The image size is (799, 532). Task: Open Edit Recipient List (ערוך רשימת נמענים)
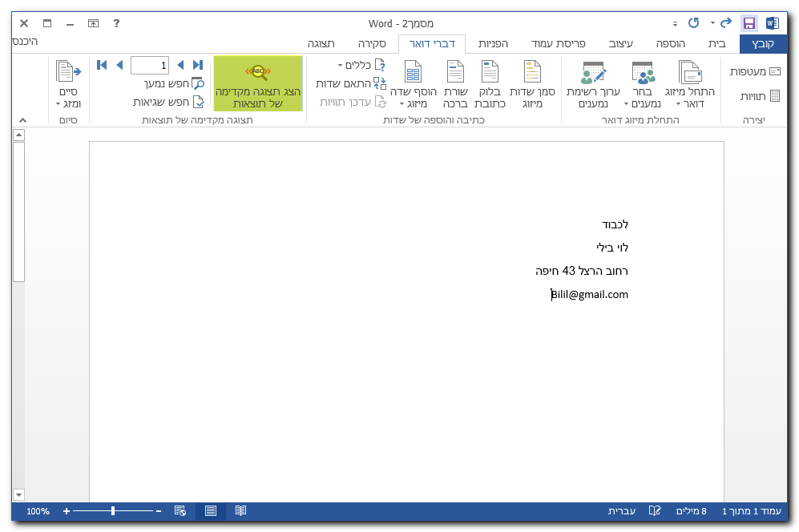pyautogui.click(x=593, y=85)
